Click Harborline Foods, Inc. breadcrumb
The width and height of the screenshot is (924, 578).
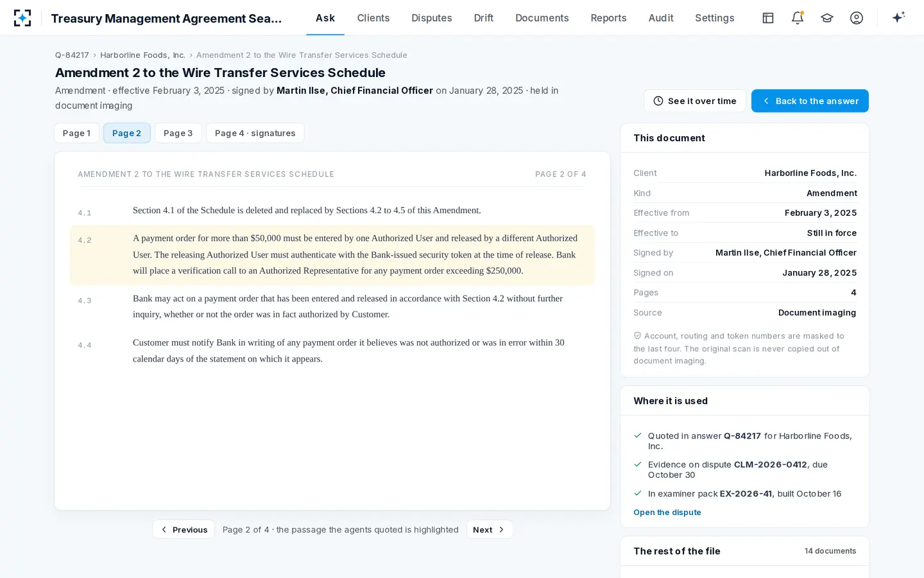[142, 55]
